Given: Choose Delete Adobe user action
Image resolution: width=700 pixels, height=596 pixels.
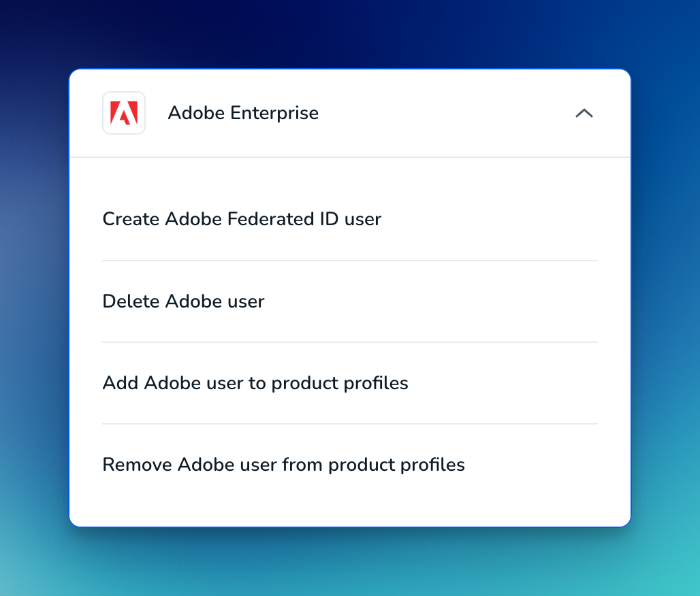Looking at the screenshot, I should click(x=183, y=301).
